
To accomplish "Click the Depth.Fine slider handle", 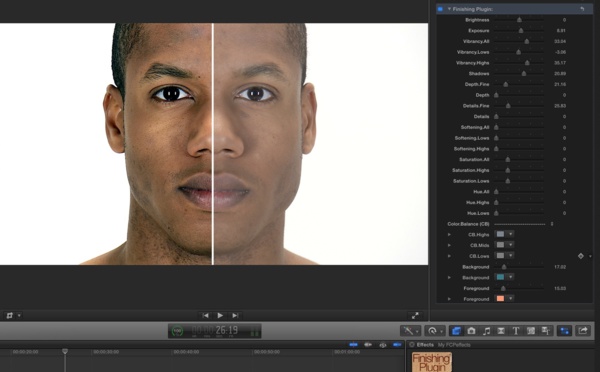I will click(x=505, y=84).
